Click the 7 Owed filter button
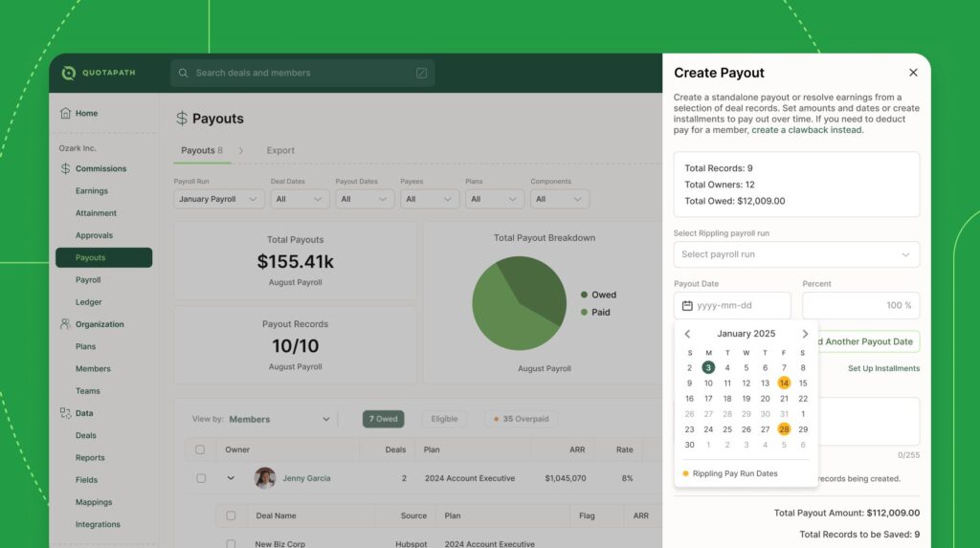 coord(383,419)
